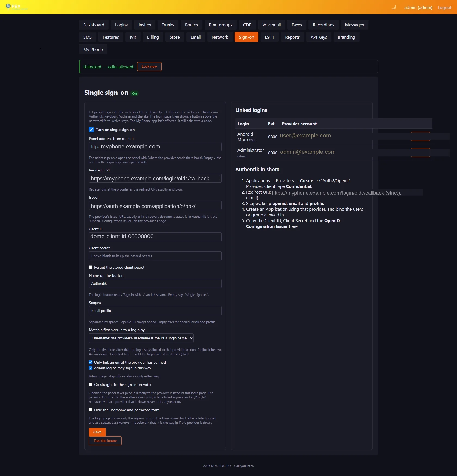457x476 pixels.
Task: Enable Hide the username and password form
Action: click(91, 410)
